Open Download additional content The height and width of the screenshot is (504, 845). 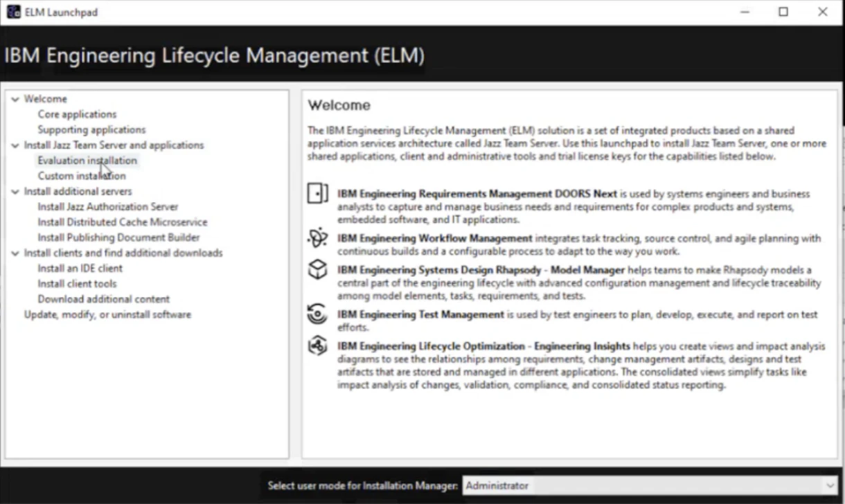[x=103, y=299]
